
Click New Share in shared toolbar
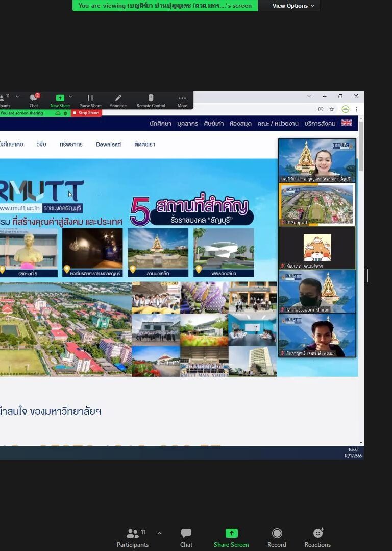[x=60, y=100]
